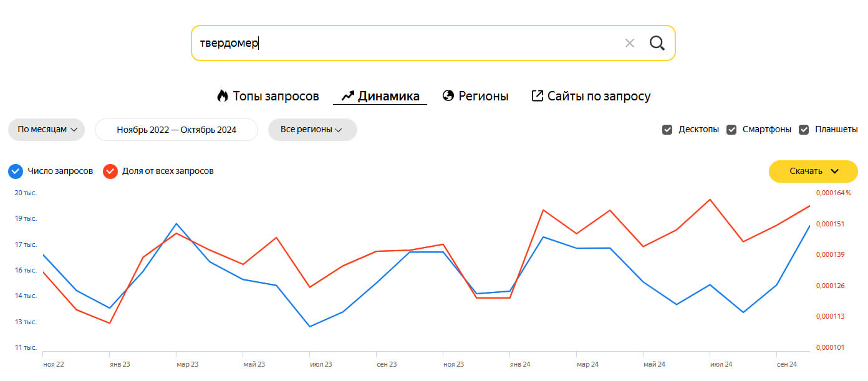Screen dimensions: 868x381
Task: Uncheck the Десктопы checkbox
Action: pyautogui.click(x=667, y=130)
